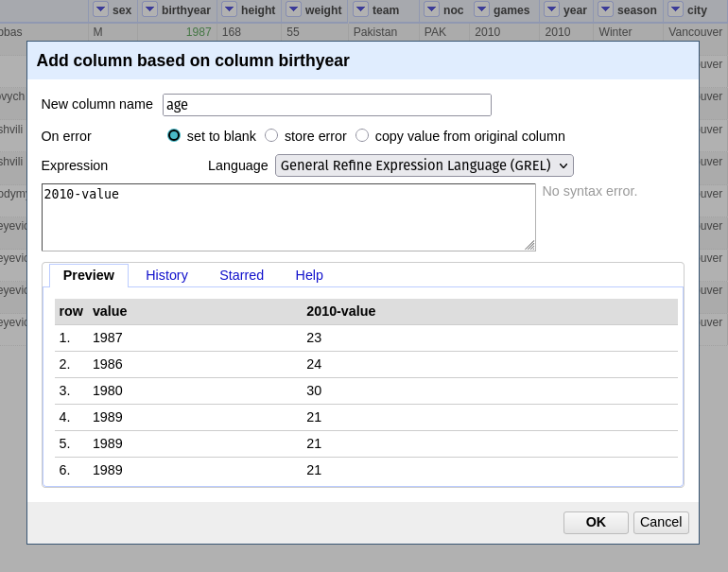This screenshot has height=572, width=728.
Task: Open the birthyear column dropdown menu
Action: click(149, 9)
